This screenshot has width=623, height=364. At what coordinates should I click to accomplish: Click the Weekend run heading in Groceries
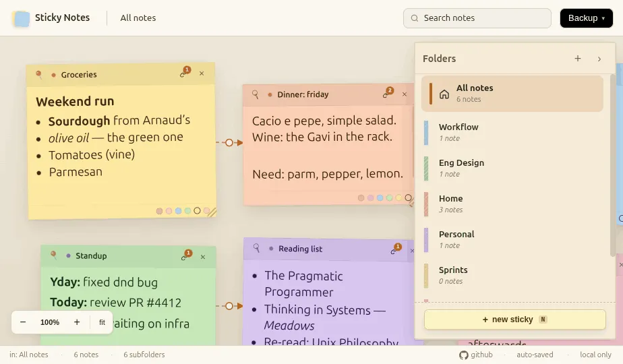[x=75, y=102]
